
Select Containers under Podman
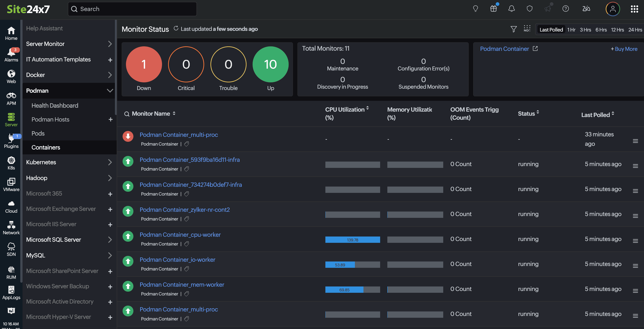click(46, 148)
